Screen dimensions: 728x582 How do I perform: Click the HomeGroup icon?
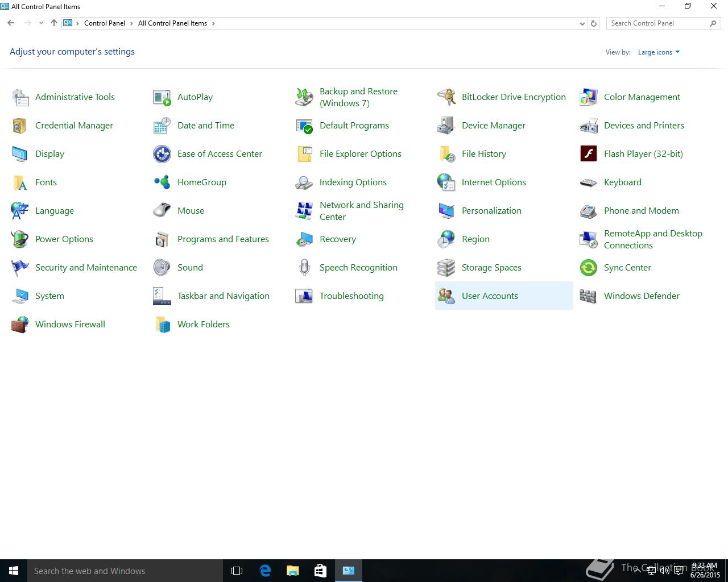coord(162,182)
